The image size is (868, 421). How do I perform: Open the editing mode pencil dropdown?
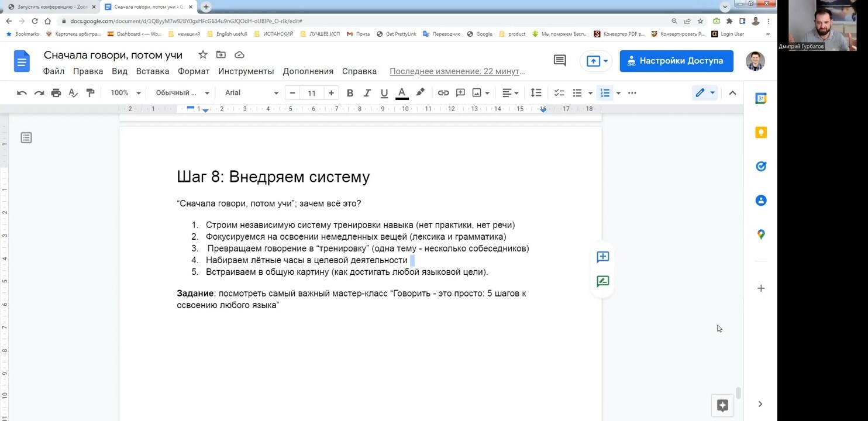(x=704, y=93)
